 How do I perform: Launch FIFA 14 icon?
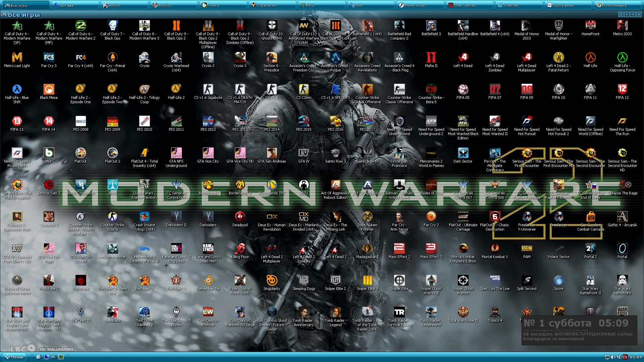49,121
